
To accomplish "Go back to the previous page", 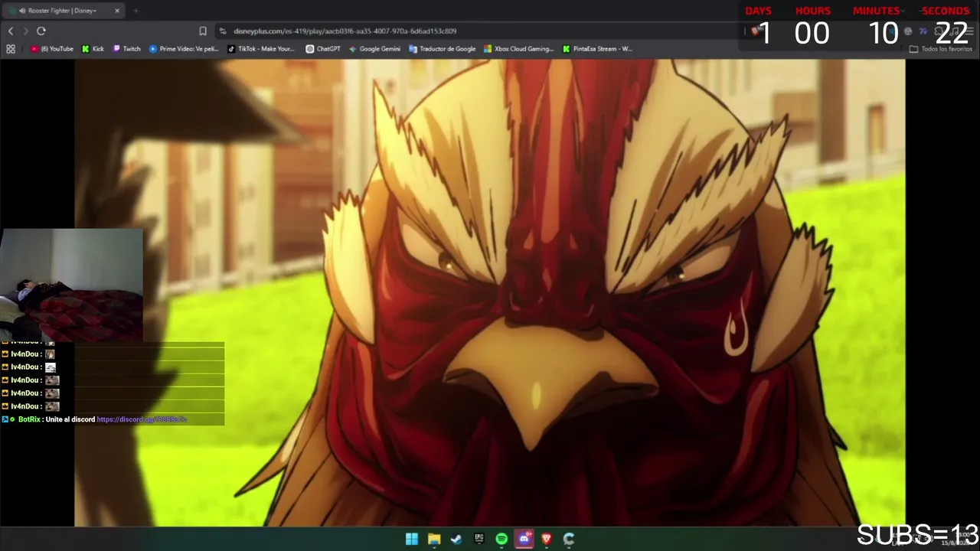I will (11, 31).
